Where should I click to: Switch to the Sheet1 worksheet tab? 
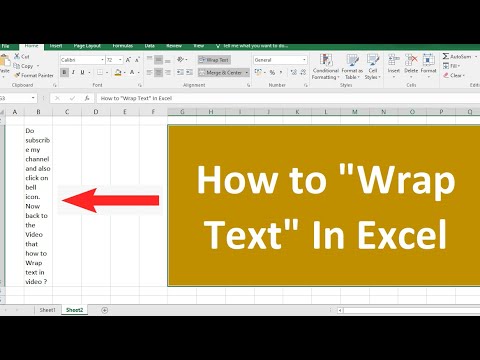click(47, 310)
